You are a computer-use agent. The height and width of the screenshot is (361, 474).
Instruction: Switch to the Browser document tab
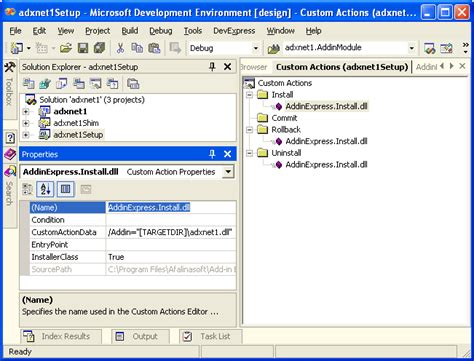tap(254, 67)
